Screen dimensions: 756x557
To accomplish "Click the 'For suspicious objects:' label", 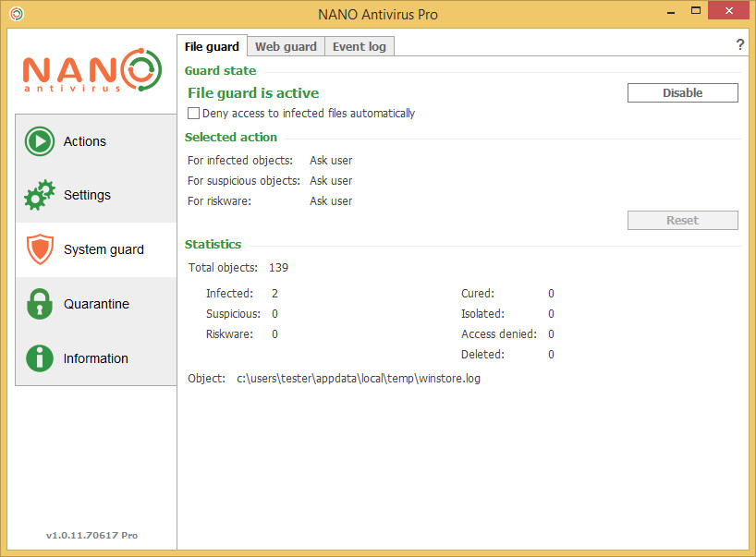I will 243,181.
